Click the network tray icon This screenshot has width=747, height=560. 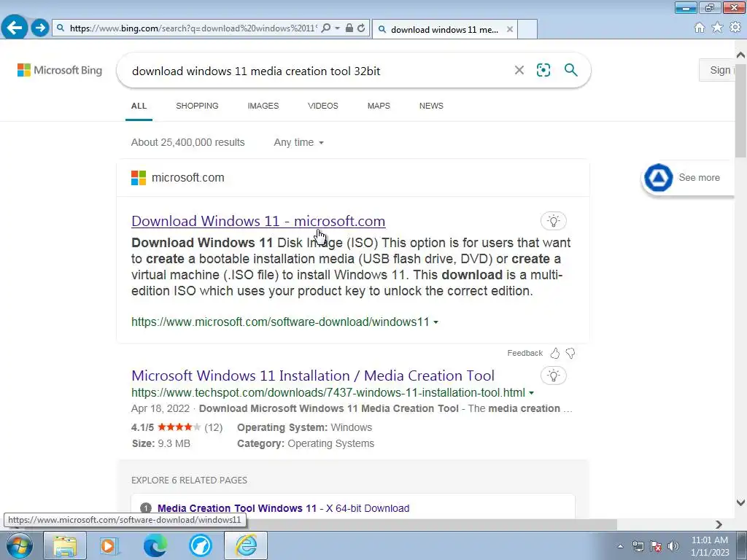click(x=638, y=546)
